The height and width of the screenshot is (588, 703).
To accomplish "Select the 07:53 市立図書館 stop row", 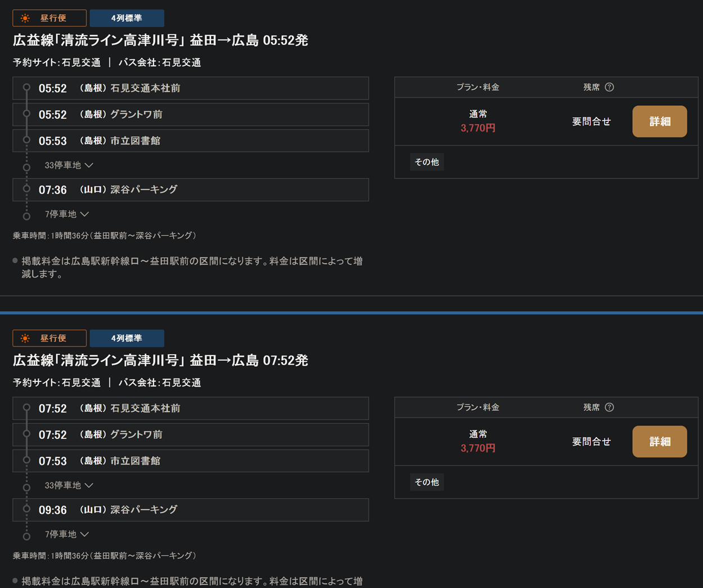I will (x=191, y=461).
